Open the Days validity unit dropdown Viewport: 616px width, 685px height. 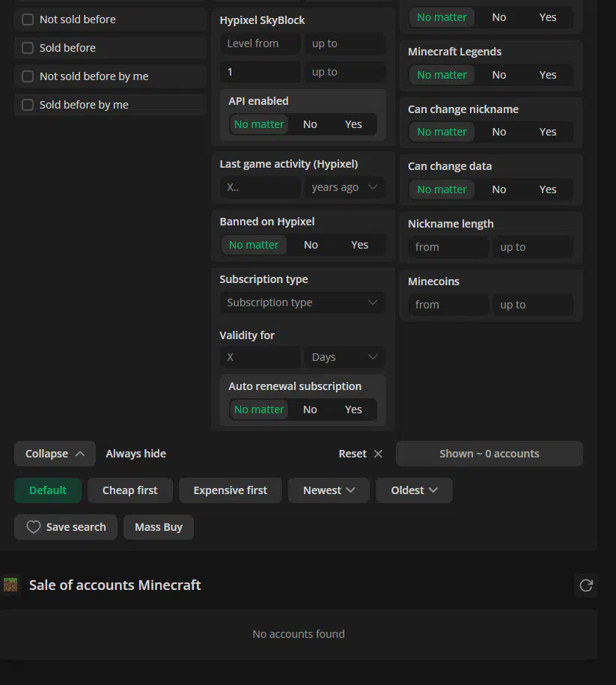(344, 357)
